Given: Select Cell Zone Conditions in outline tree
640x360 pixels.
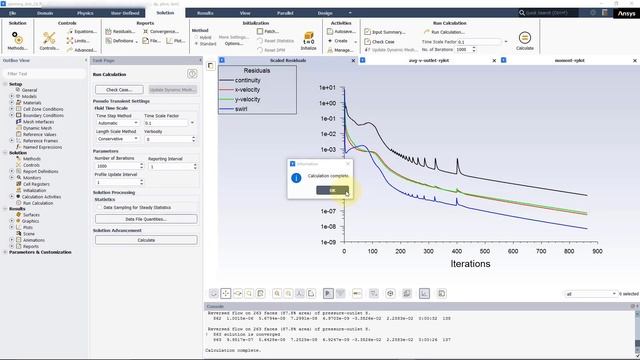Looking at the screenshot, I should pos(42,109).
